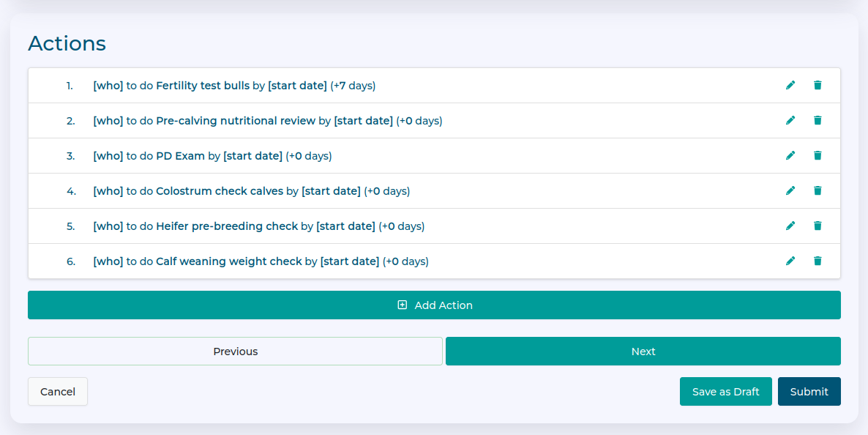Edit the PD Exam action
This screenshot has width=868, height=435.
790,155
